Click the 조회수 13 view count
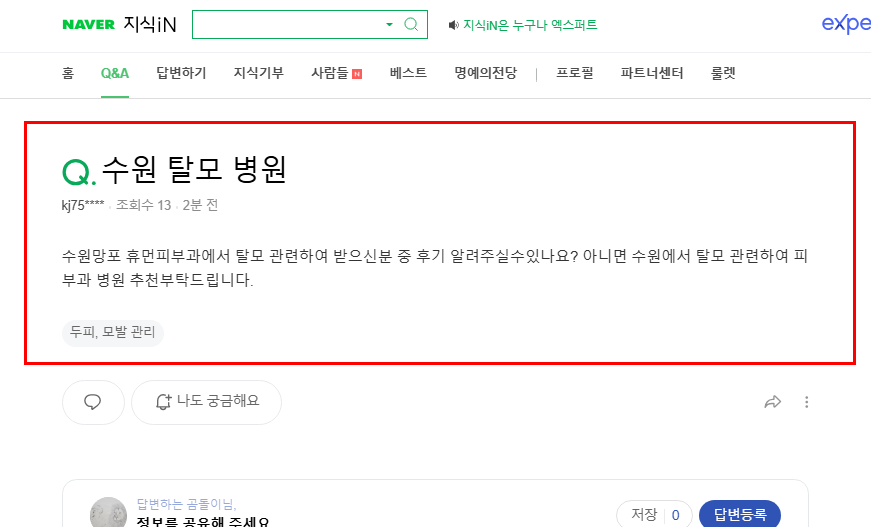The width and height of the screenshot is (871, 527). pos(143,205)
